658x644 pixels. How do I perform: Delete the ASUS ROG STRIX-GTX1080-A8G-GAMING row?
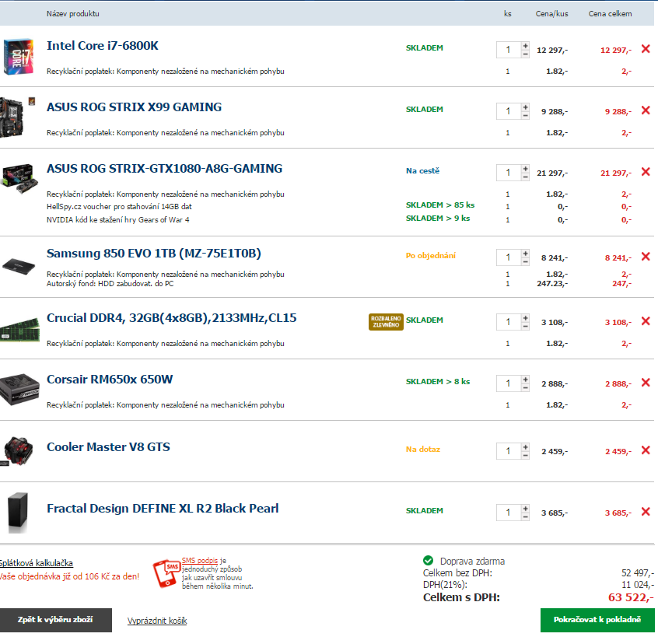click(646, 172)
